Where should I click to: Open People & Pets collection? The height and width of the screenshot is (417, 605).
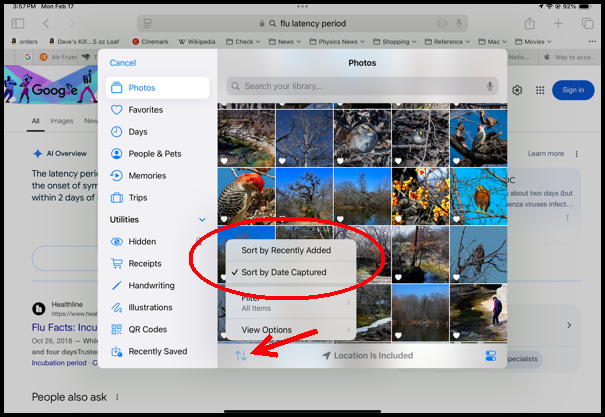click(x=157, y=154)
